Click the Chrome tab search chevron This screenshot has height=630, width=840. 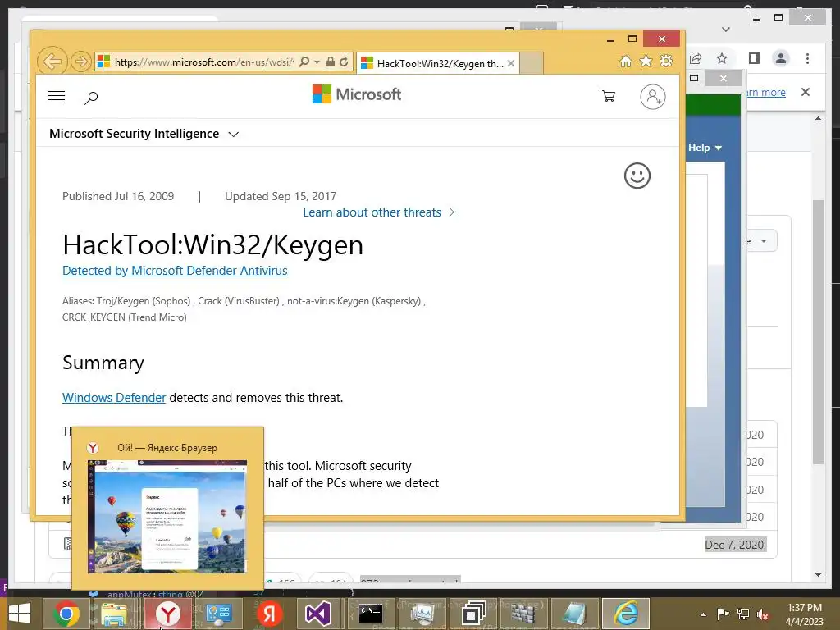point(726,30)
